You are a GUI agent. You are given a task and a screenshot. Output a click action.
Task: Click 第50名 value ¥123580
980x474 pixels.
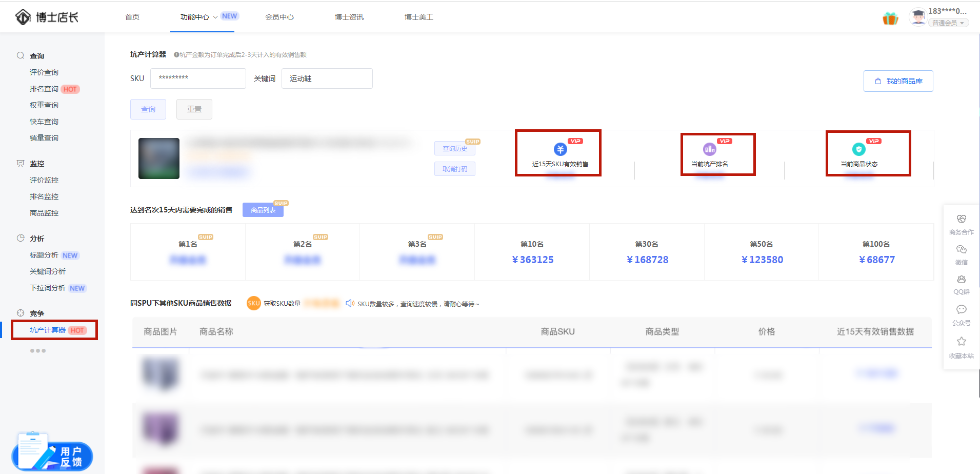pyautogui.click(x=763, y=260)
